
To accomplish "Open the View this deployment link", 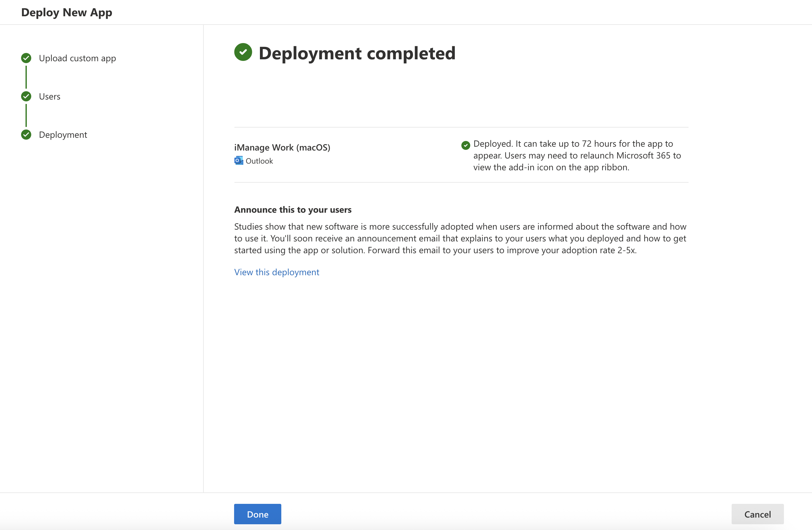I will (276, 272).
